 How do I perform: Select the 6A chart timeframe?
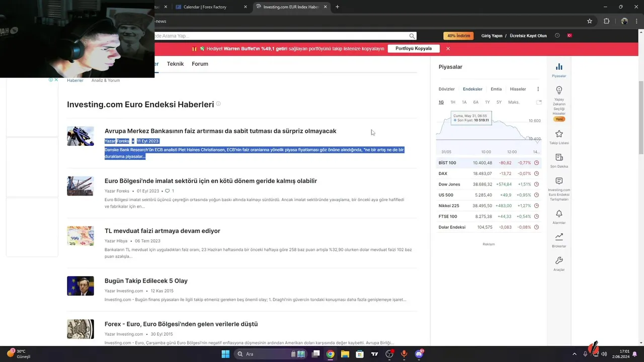(x=476, y=102)
